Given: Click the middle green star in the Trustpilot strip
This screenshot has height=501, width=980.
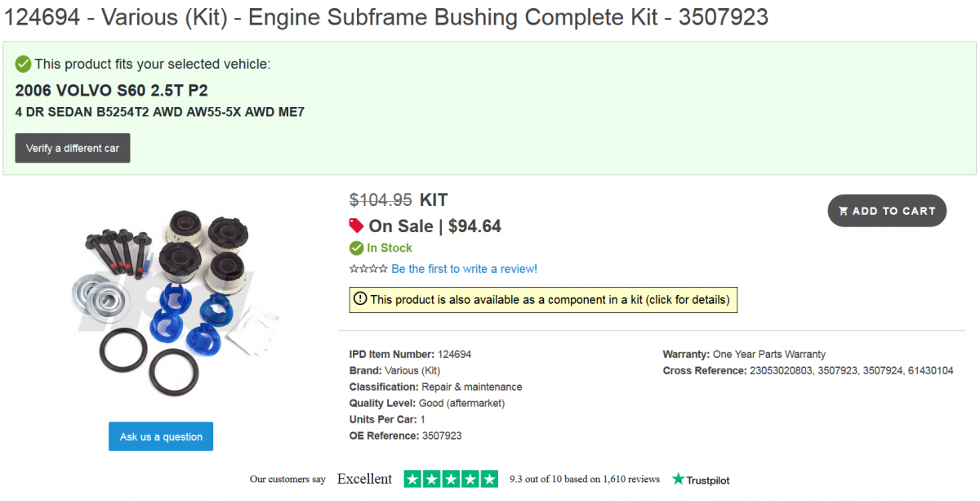Looking at the screenshot, I should click(450, 478).
